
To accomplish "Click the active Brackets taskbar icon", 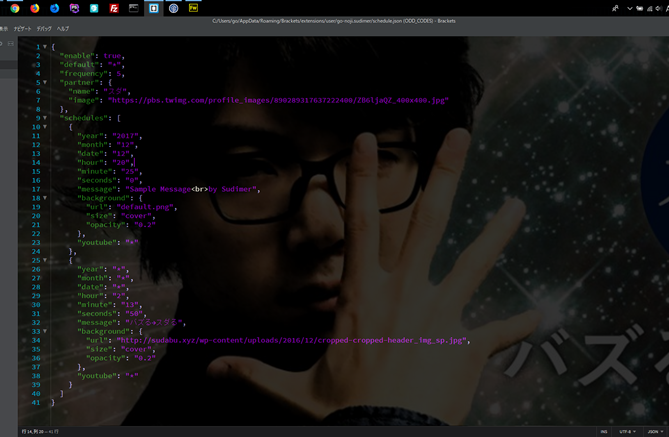I will (154, 8).
